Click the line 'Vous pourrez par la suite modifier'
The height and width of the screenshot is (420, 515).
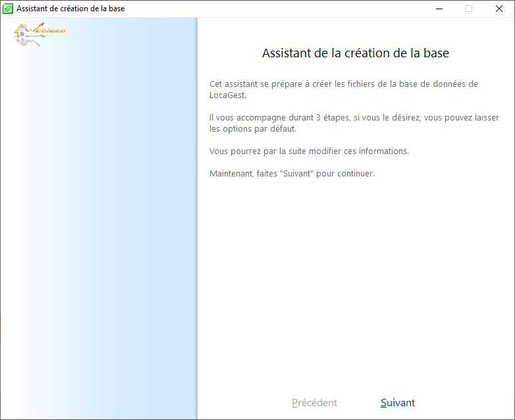[309, 151]
